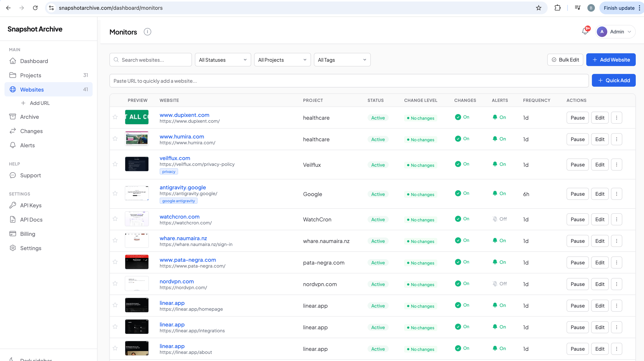Click the Finish update button

619,8
